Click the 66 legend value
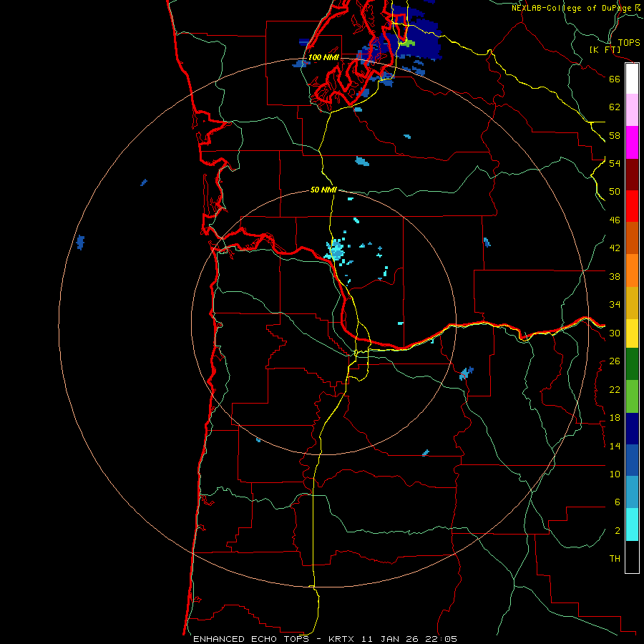The height and width of the screenshot is (644, 644). pos(615,79)
